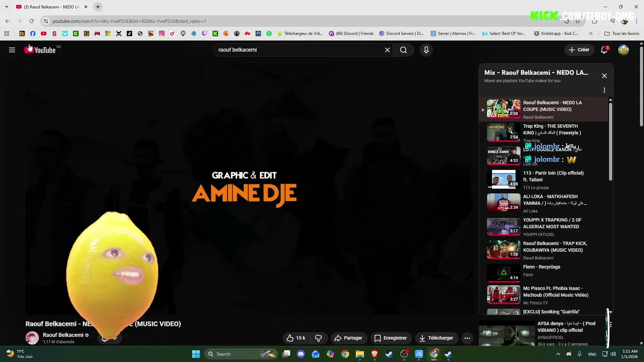Dislike the video
The image size is (644, 362).
[318, 338]
